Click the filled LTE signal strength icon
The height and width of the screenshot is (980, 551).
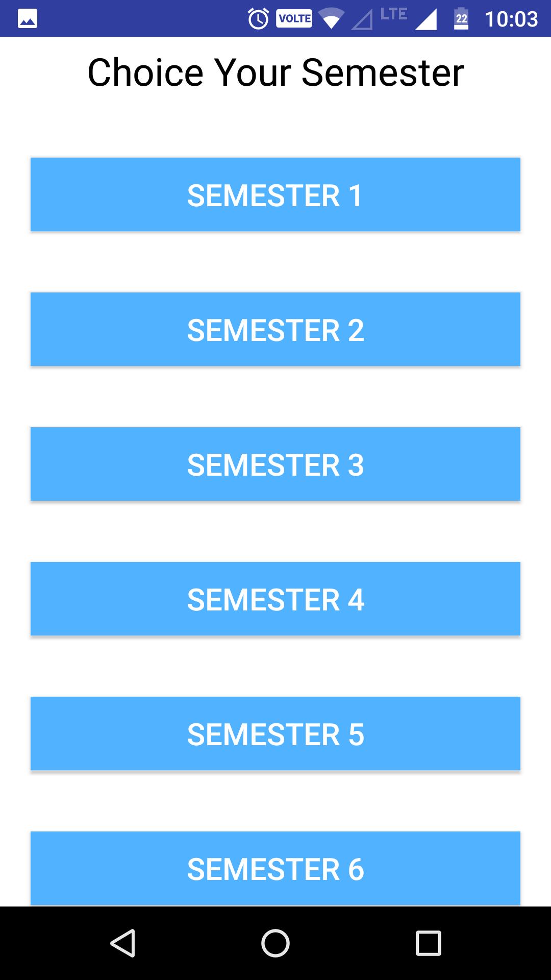click(426, 20)
